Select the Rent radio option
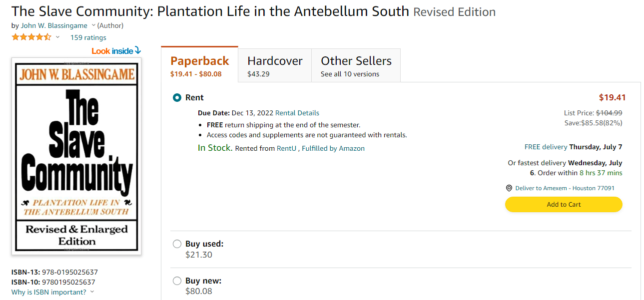Image resolution: width=644 pixels, height=300 pixels. [x=177, y=98]
